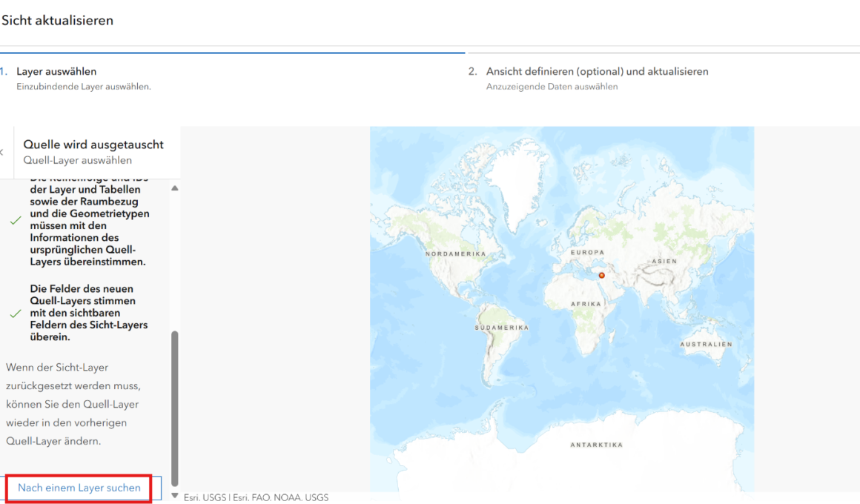The height and width of the screenshot is (504, 860).
Task: Click the "ASIEN" map label
Action: coord(665,261)
